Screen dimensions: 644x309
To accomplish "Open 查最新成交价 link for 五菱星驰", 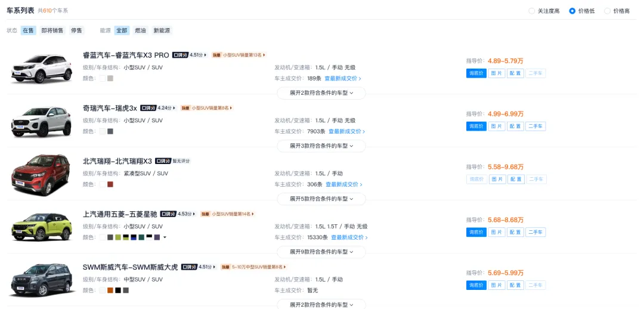I will pos(349,237).
